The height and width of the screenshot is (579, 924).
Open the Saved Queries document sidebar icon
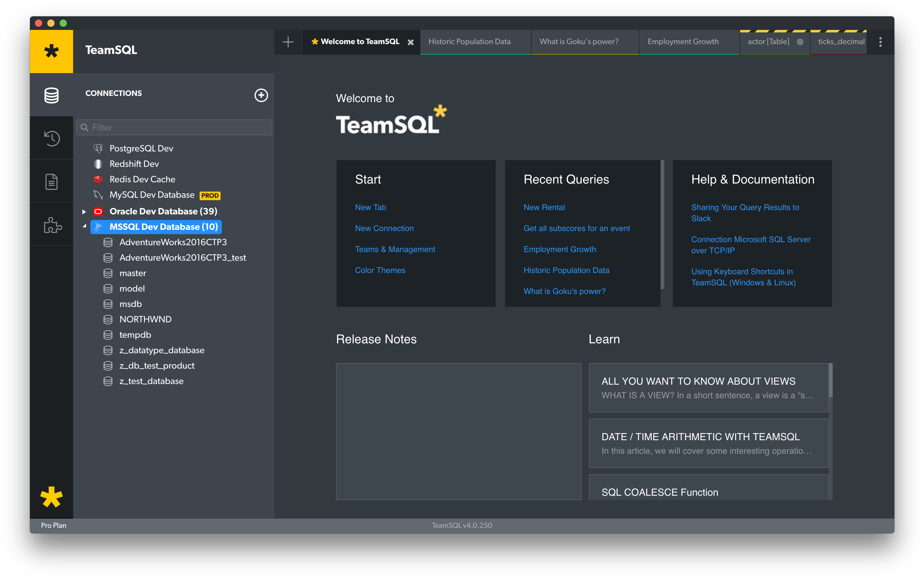coord(51,181)
